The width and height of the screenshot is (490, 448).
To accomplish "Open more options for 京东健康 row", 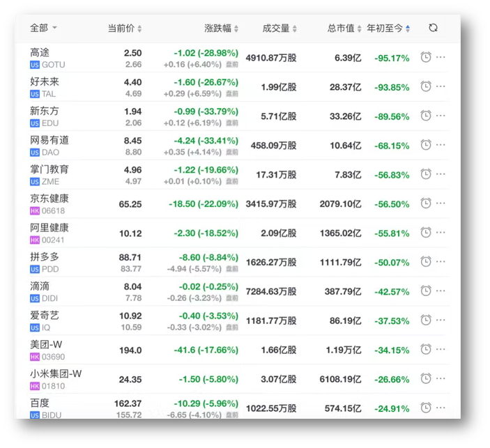I will (441, 203).
